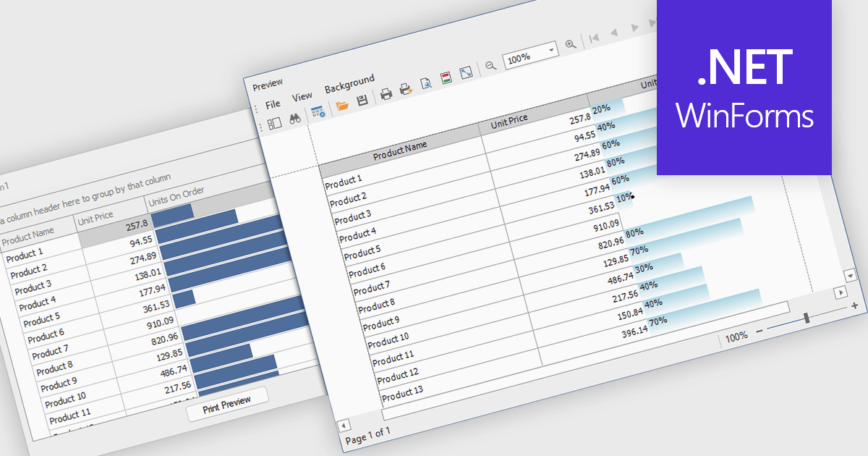Click the Print Preview button
This screenshot has height=456, width=868.
pos(227,405)
